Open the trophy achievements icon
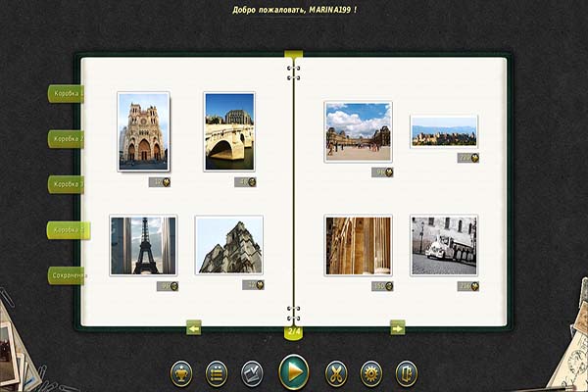 [181, 373]
